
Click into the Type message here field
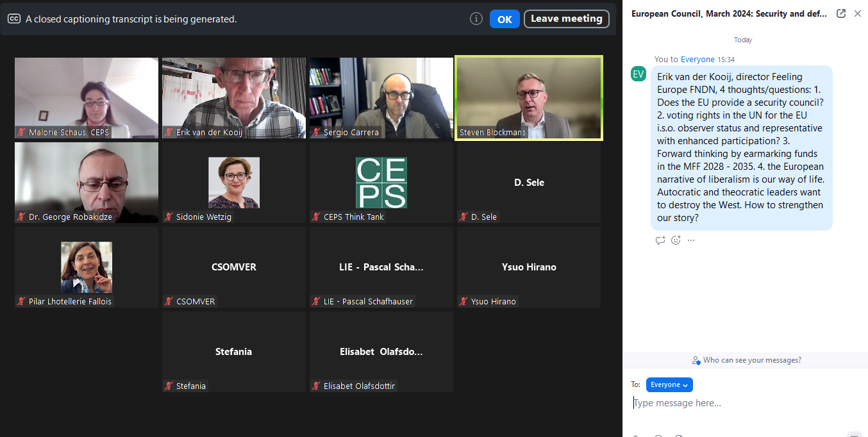click(744, 403)
